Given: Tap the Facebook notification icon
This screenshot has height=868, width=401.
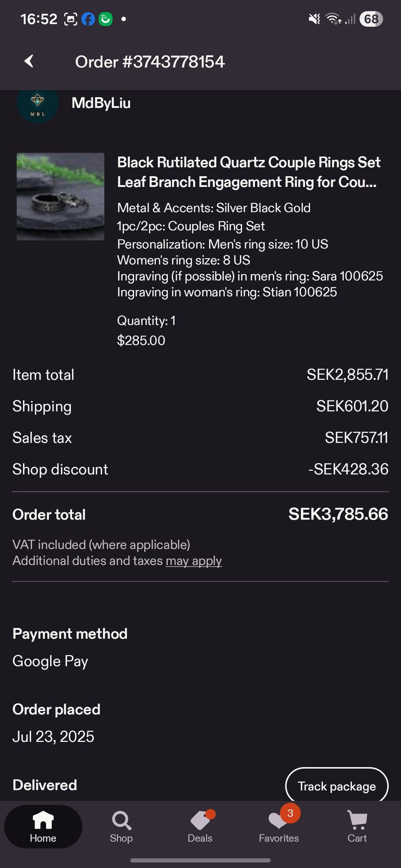Looking at the screenshot, I should pos(88,19).
